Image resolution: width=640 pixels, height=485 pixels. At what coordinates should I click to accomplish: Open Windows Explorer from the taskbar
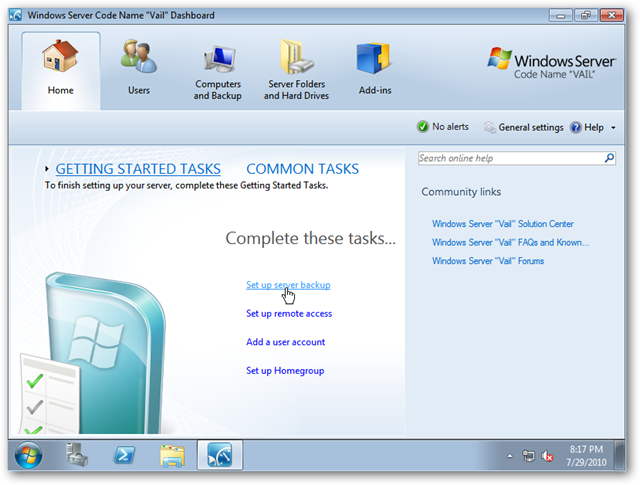click(x=172, y=456)
